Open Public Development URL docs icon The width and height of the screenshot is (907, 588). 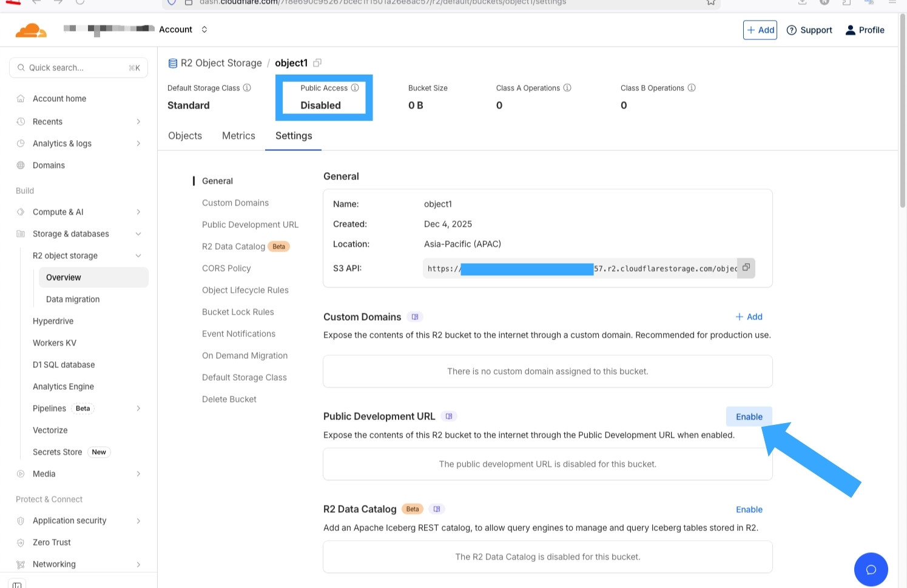click(x=449, y=416)
